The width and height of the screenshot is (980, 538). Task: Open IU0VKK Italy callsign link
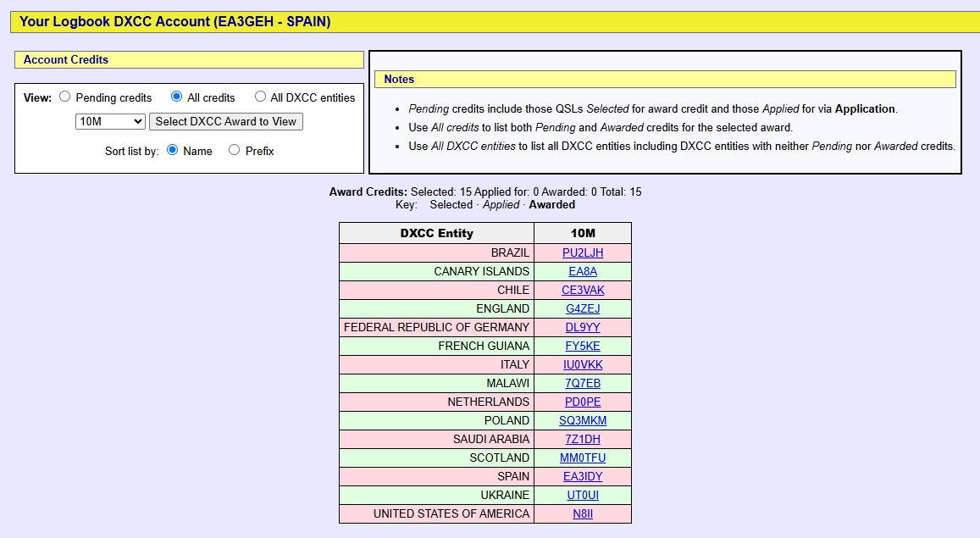(583, 364)
